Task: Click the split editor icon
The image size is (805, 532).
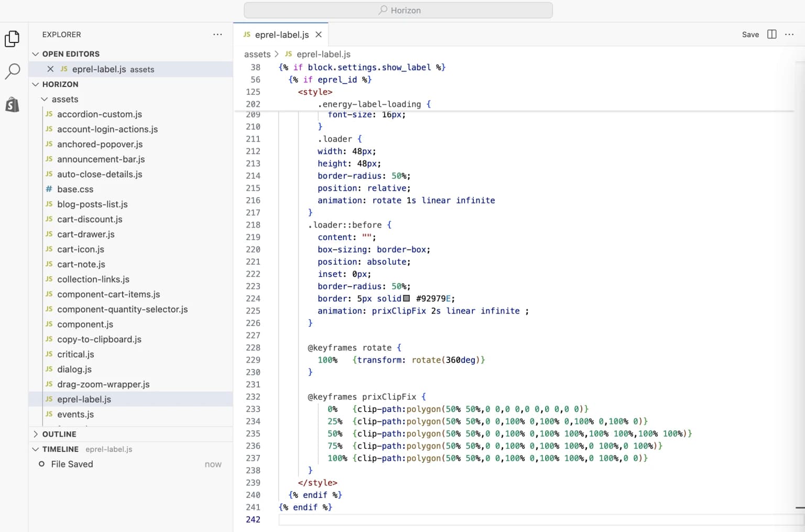Action: (x=771, y=34)
